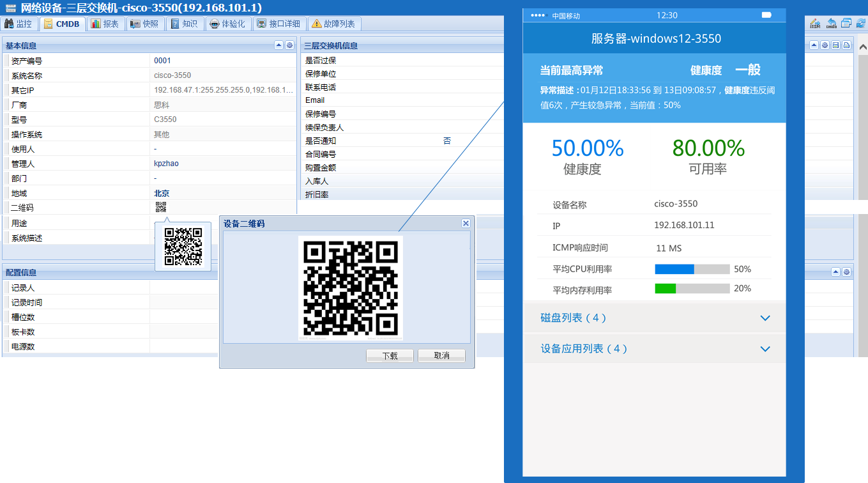The image size is (868, 483).
Task: Click ICMP响应时间 value 11 MS
Action: point(669,248)
